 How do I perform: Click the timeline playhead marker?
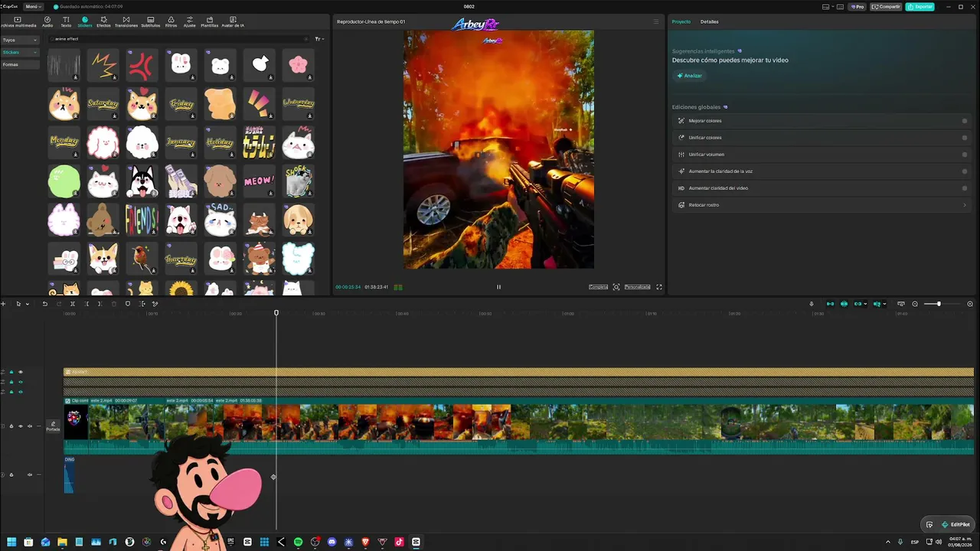(276, 312)
